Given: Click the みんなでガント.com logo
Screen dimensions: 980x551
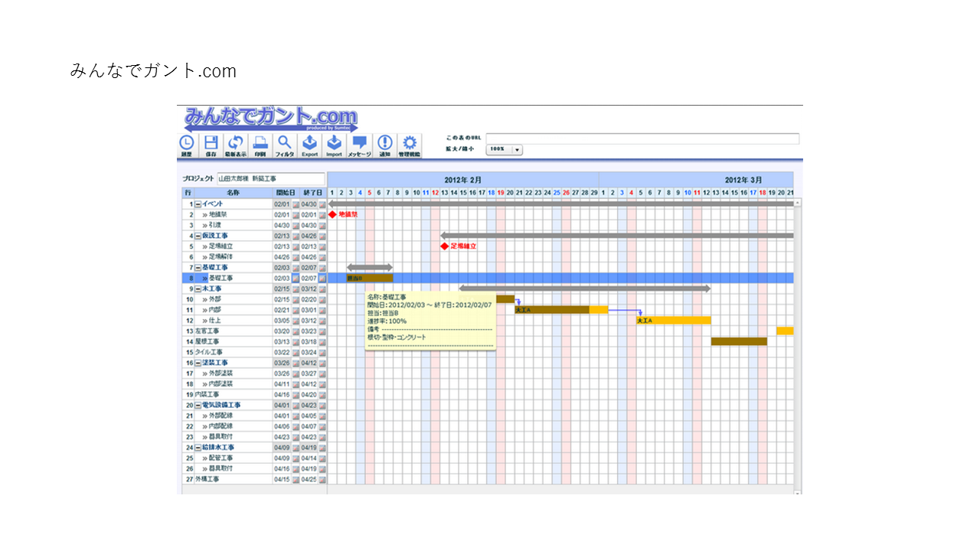Looking at the screenshot, I should [x=271, y=119].
